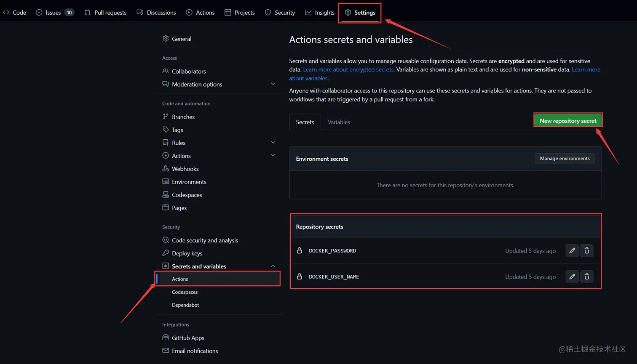Image resolution: width=637 pixels, height=364 pixels.
Task: Delete the DOCKER_USER_NAME secret trash icon
Action: pyautogui.click(x=587, y=276)
